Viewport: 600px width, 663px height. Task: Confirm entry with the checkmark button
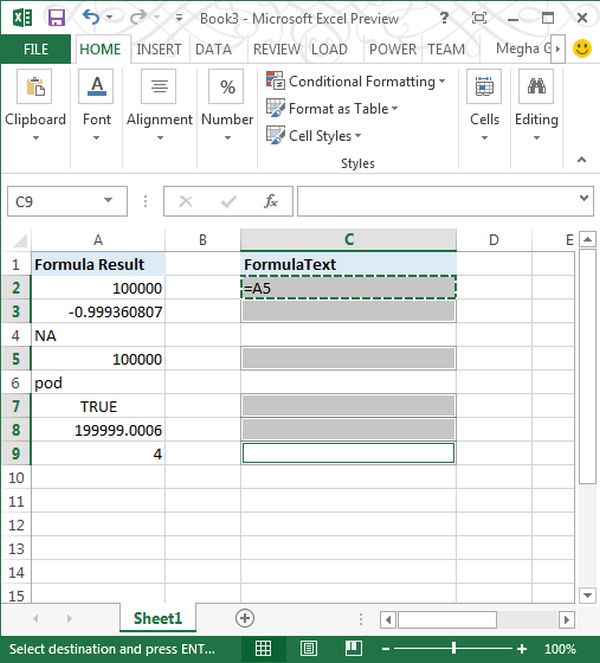pos(228,201)
